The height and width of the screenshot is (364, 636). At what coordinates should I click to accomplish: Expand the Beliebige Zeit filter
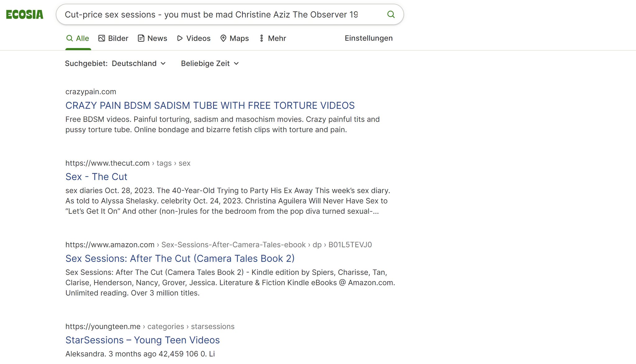[210, 63]
